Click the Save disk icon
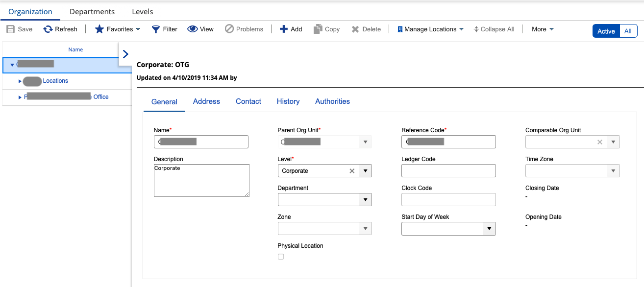Image resolution: width=644 pixels, height=287 pixels. pos(10,29)
